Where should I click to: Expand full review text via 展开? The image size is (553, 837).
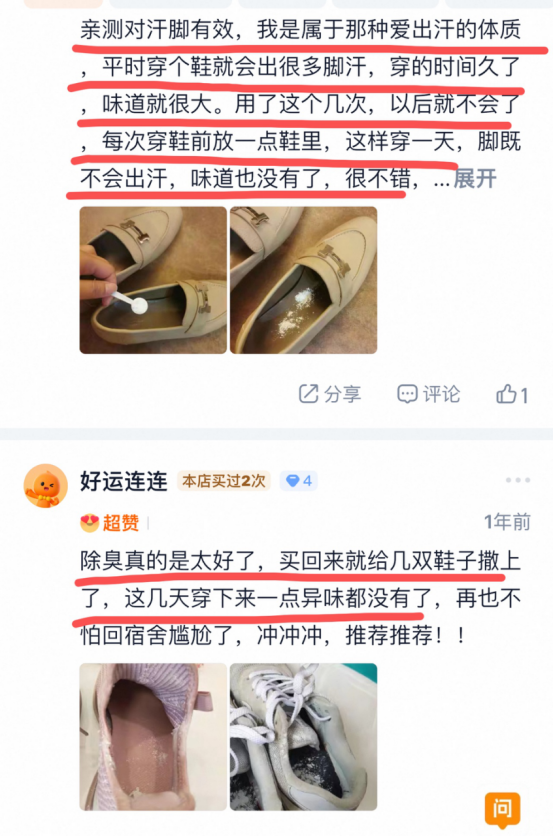[x=475, y=179]
